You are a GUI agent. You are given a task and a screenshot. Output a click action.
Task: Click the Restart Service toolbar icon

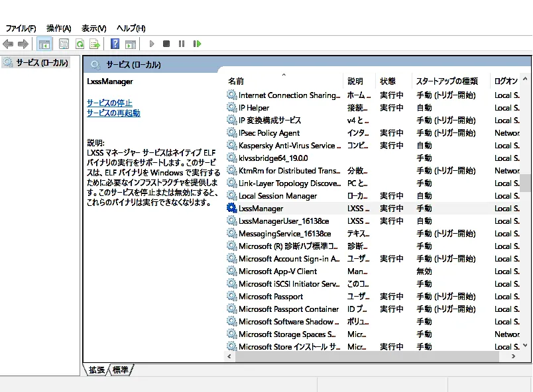pyautogui.click(x=197, y=44)
